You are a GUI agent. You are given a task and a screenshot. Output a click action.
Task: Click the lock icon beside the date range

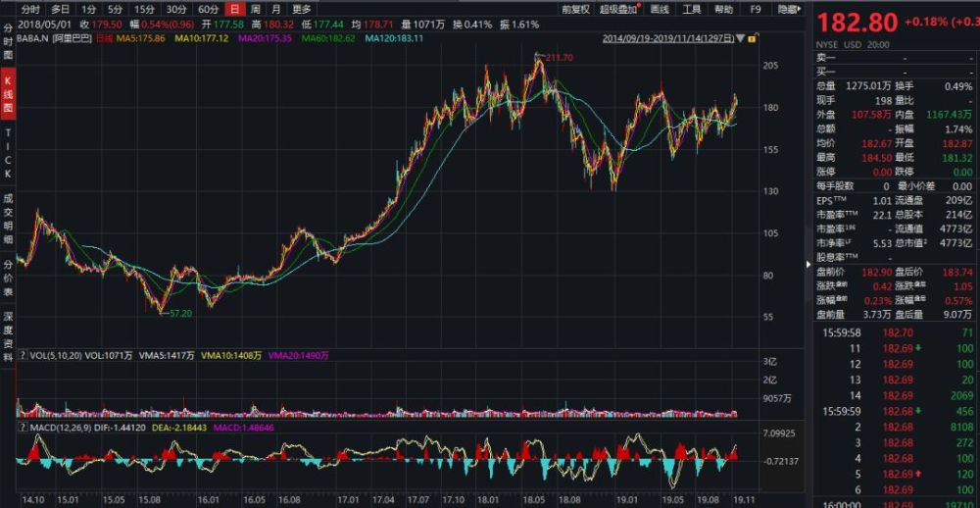click(751, 38)
